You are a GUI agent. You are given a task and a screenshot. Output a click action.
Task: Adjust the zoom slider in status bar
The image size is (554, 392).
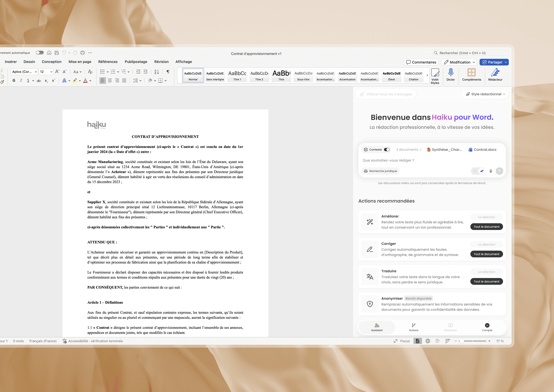[x=462, y=341]
